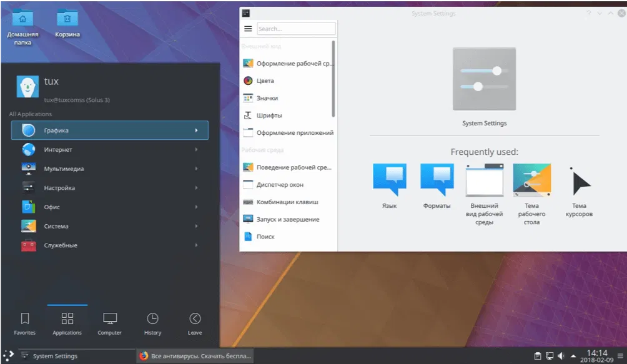Expand the Система submenu arrow
This screenshot has height=364, width=627.
pos(196,226)
